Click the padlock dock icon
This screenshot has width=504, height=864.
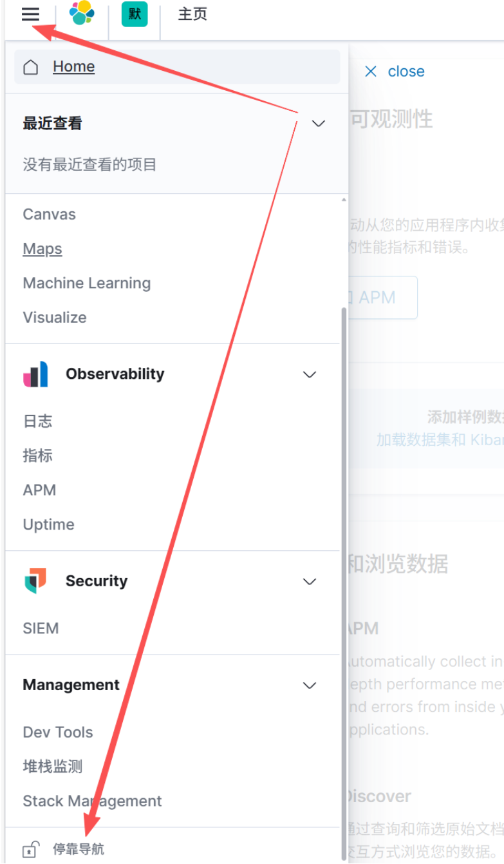click(x=30, y=849)
